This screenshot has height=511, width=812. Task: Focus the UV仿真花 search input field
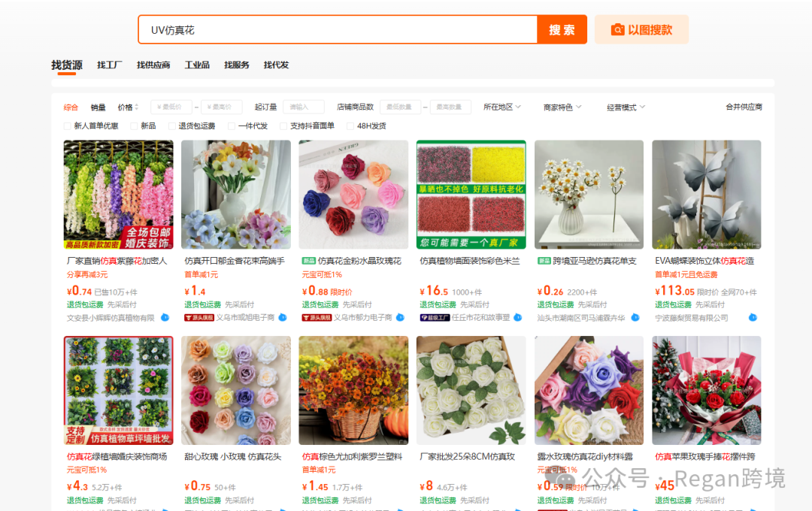coord(338,29)
